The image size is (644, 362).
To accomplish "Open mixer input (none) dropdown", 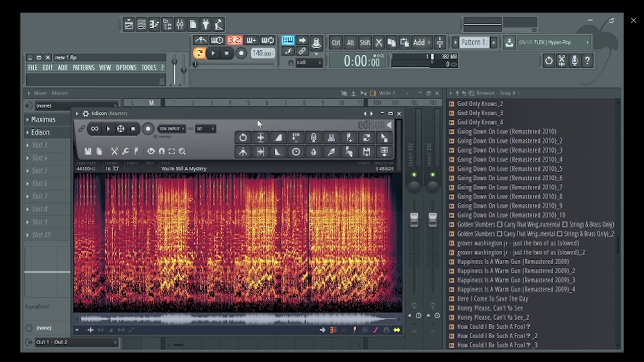I will pyautogui.click(x=76, y=106).
